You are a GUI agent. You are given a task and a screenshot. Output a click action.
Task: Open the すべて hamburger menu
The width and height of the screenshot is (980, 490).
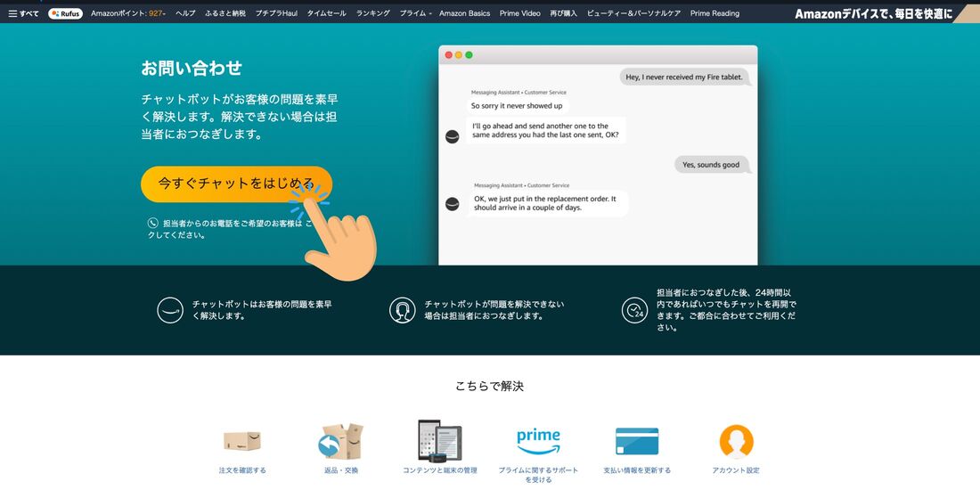(x=23, y=13)
